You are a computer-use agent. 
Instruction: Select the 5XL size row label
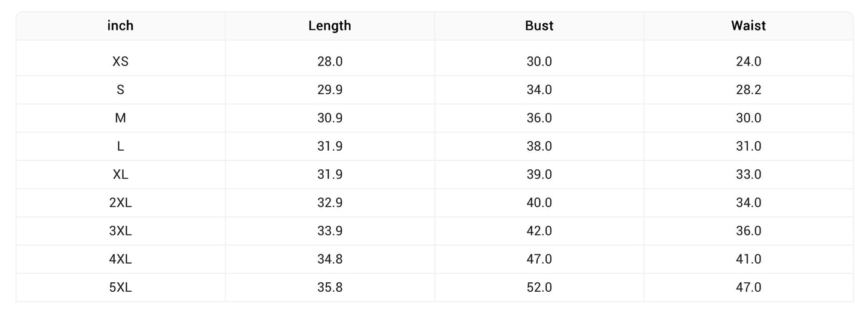tap(120, 288)
